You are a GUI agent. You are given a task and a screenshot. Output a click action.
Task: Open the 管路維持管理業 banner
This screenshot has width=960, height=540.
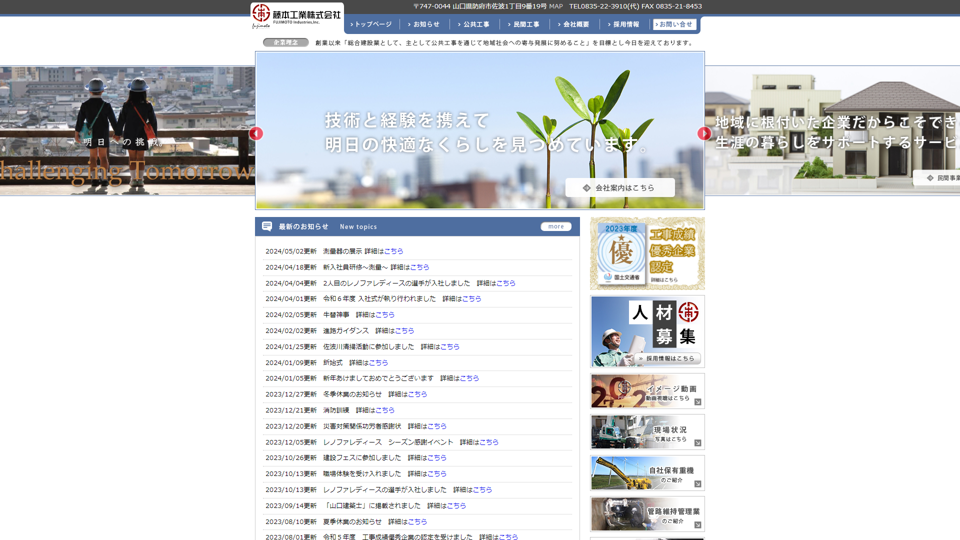pos(647,514)
